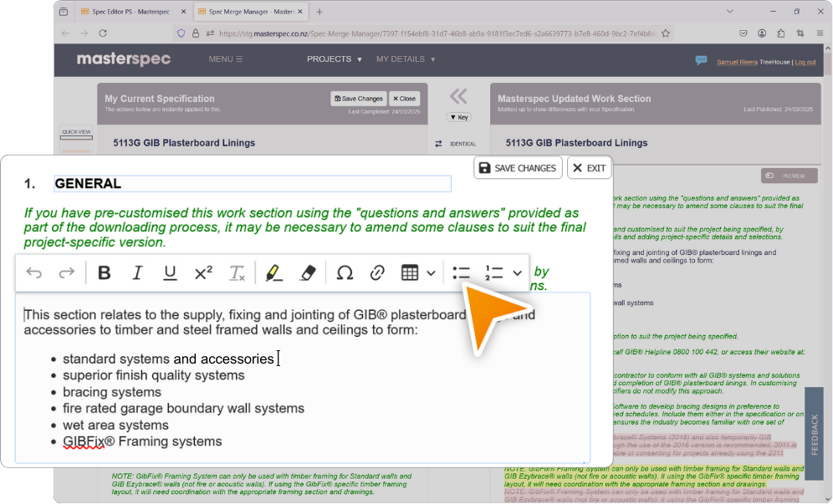
Task: Insert a table
Action: click(410, 273)
